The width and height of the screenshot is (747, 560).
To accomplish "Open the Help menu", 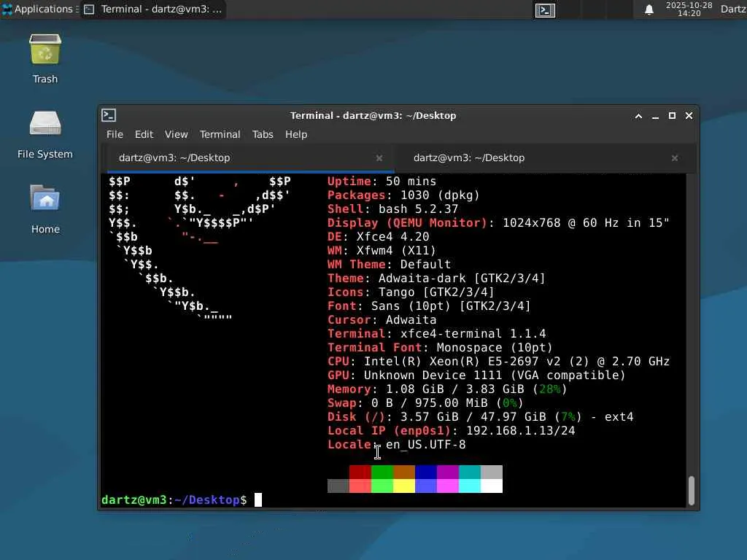I will click(296, 134).
